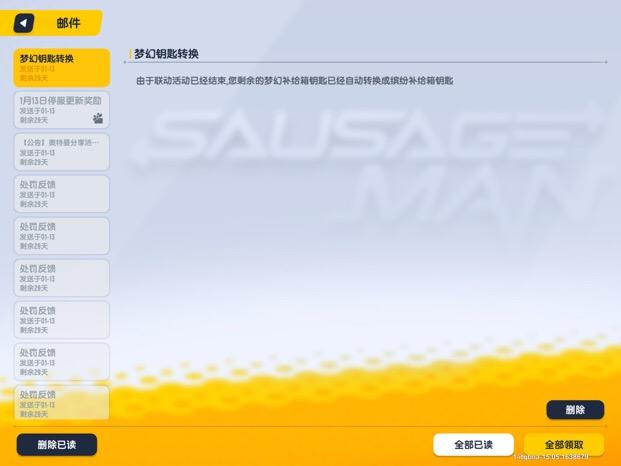Go back using the arrow icon

(x=24, y=23)
